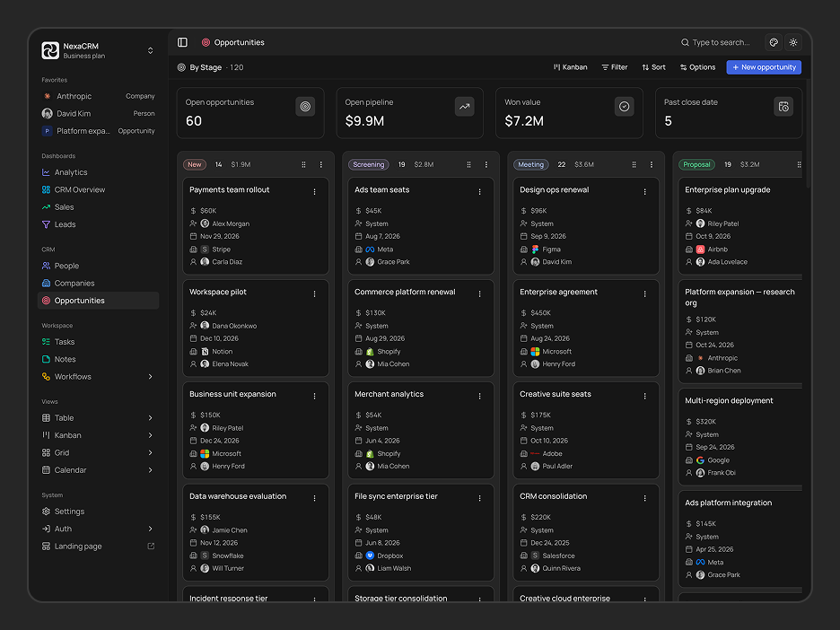Open File sync enterprise tier card menu
Image resolution: width=840 pixels, height=630 pixels.
click(479, 499)
